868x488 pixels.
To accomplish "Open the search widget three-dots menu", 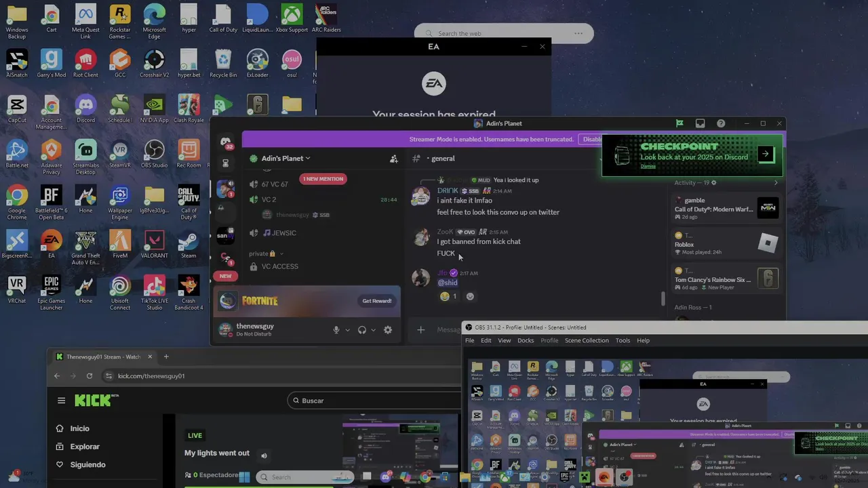I will pyautogui.click(x=578, y=33).
